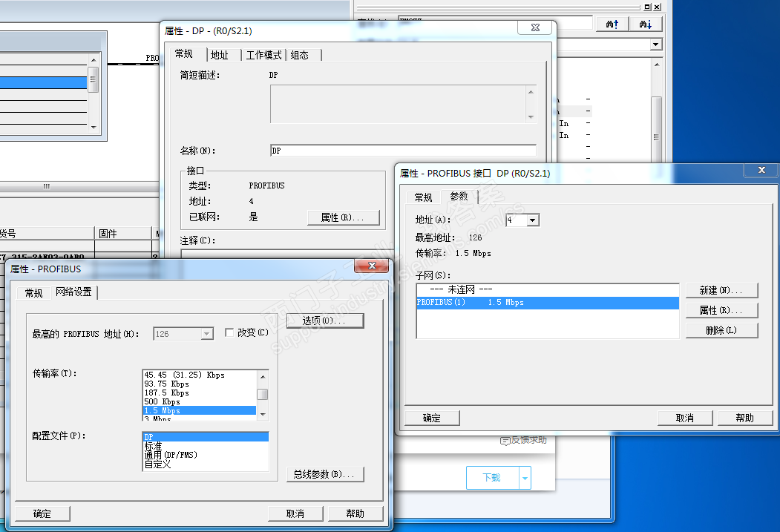Select 自定义 profile

click(x=206, y=464)
